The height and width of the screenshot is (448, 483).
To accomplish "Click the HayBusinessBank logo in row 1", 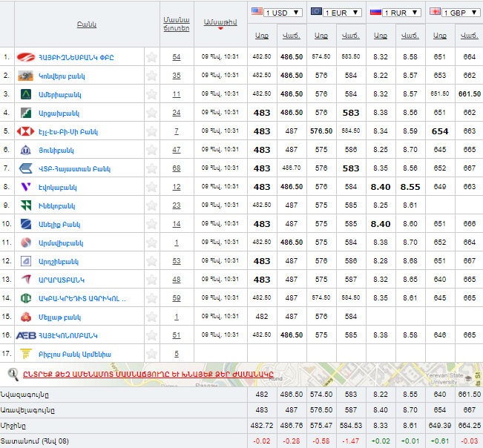I will tap(26, 57).
